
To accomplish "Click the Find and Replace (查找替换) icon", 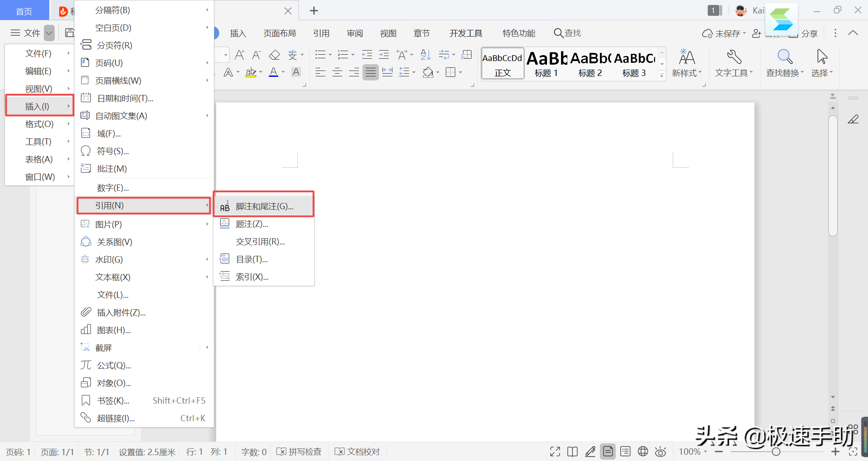I will [785, 63].
